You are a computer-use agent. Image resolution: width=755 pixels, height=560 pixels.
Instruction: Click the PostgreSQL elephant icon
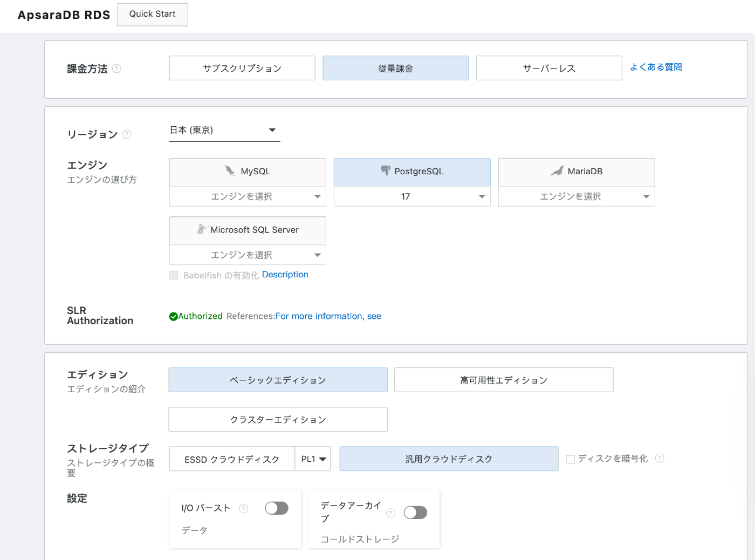pyautogui.click(x=386, y=170)
